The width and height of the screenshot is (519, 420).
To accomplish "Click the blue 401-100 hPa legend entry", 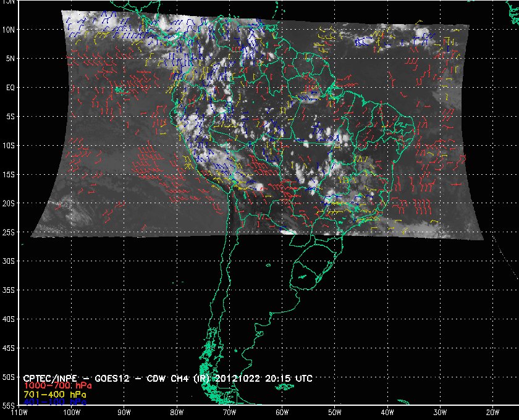I will (55, 402).
